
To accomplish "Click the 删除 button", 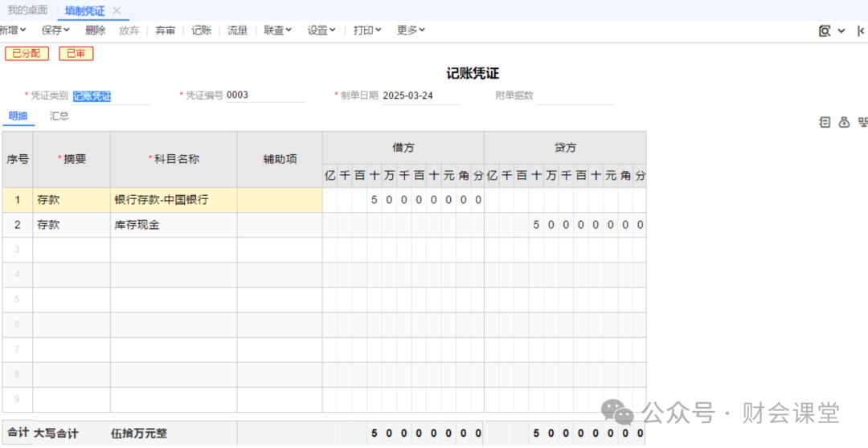I will [95, 31].
